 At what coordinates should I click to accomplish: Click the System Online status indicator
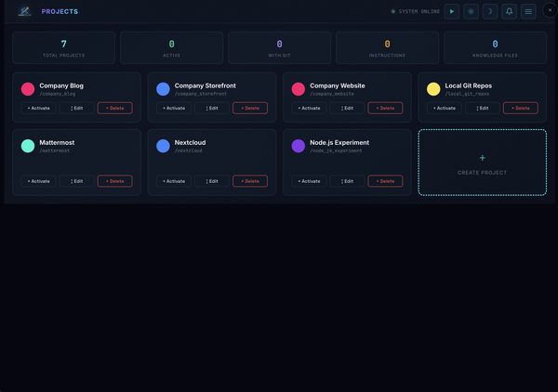point(416,11)
